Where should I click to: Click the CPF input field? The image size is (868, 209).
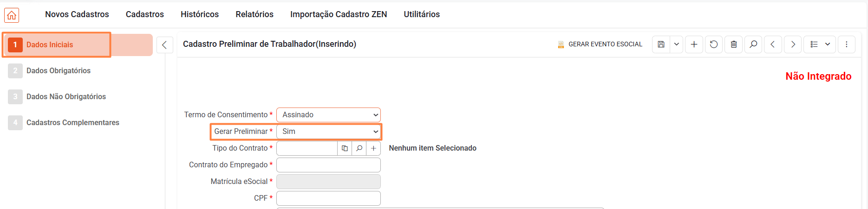(328, 198)
